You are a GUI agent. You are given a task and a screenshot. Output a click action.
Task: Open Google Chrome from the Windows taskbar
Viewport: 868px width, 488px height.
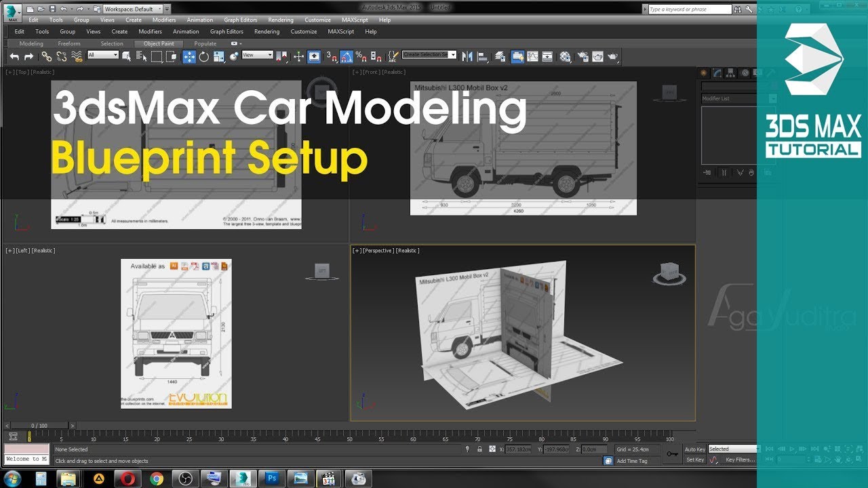(x=157, y=479)
